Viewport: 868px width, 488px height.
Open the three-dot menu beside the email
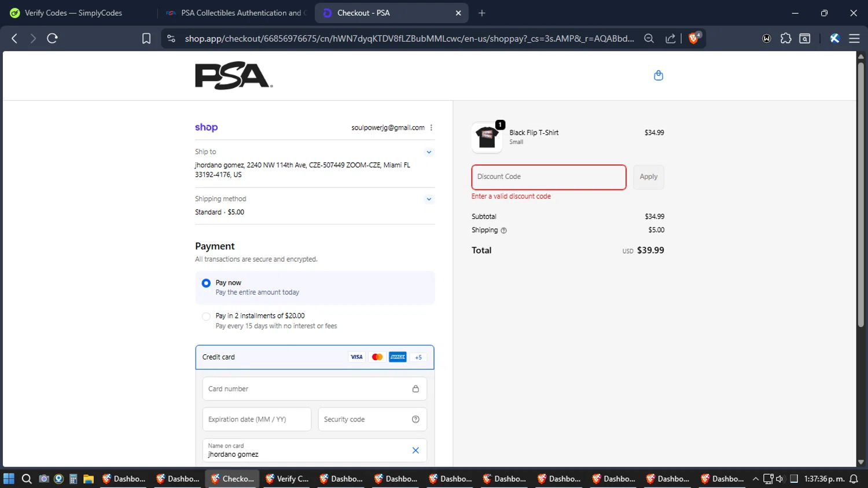pyautogui.click(x=431, y=128)
